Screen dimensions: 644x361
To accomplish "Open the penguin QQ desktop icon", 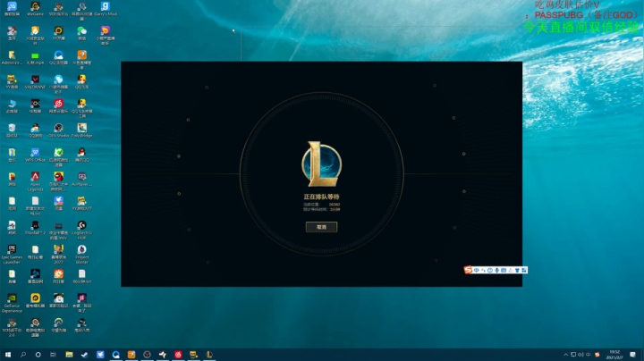I will click(x=81, y=155).
